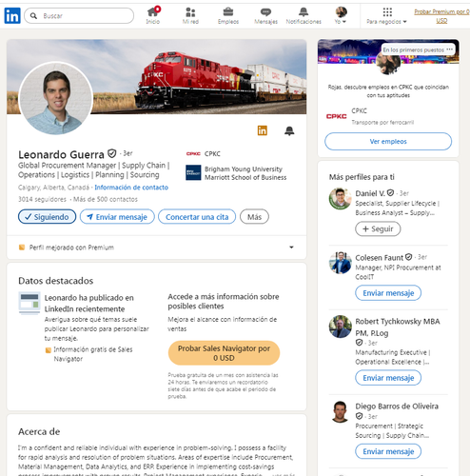470x476 pixels.
Task: Click the Calgary, Alberta, Canadá location text
Action: pyautogui.click(x=53, y=188)
